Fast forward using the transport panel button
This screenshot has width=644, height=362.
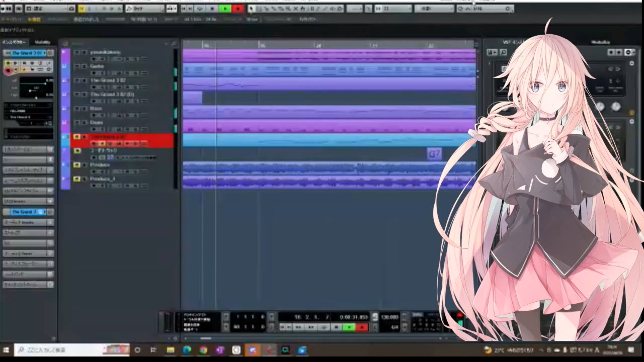tap(311, 327)
